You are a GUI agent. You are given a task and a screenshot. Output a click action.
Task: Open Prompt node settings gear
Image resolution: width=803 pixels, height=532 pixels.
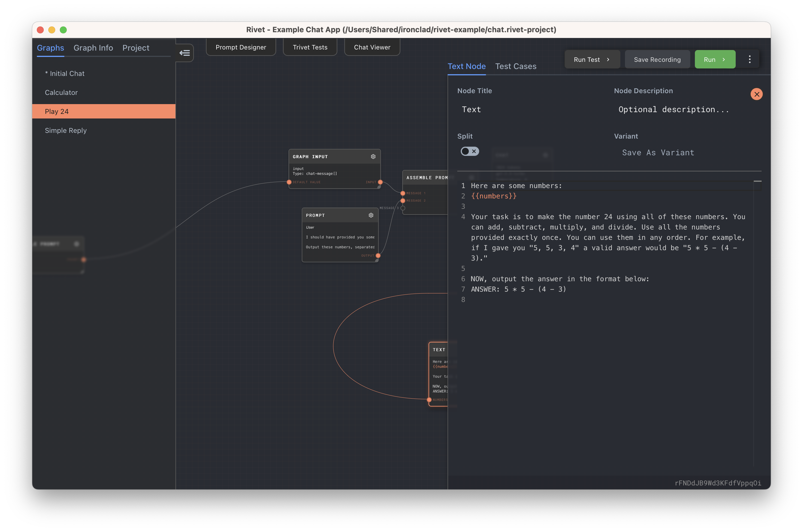371,215
